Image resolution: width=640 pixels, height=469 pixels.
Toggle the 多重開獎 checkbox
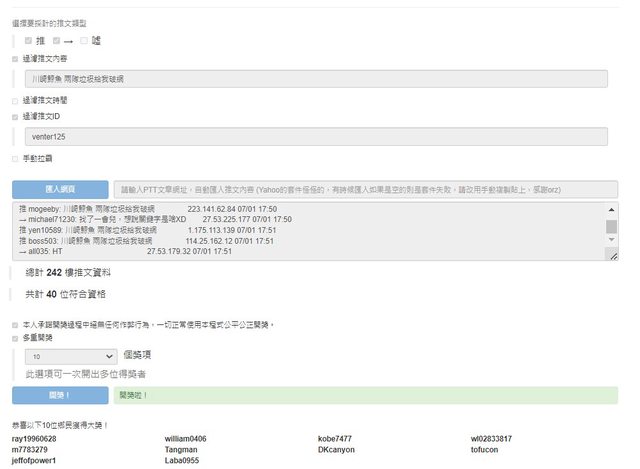(15, 338)
